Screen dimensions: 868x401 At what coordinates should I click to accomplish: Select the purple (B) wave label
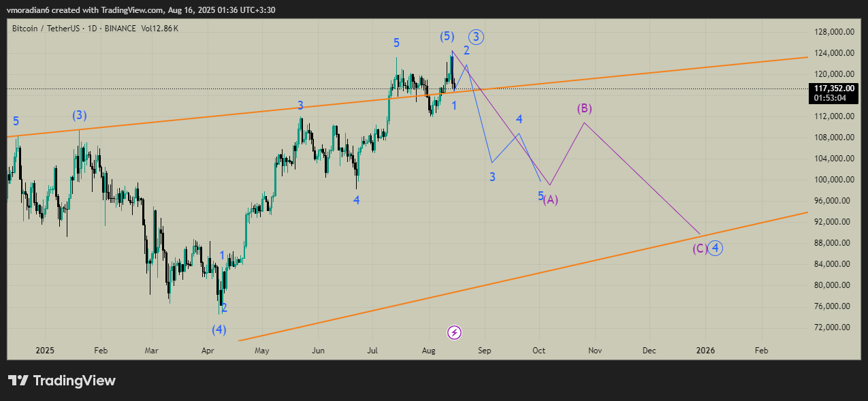tap(584, 108)
